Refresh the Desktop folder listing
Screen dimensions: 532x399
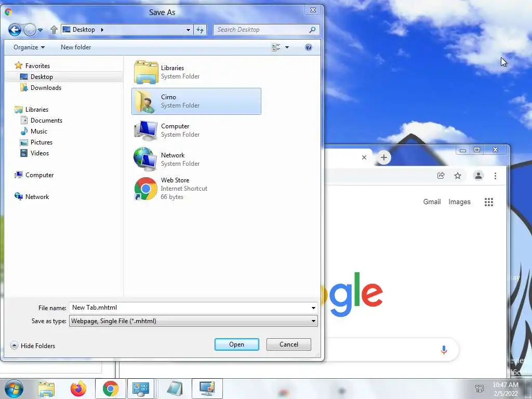coord(200,30)
